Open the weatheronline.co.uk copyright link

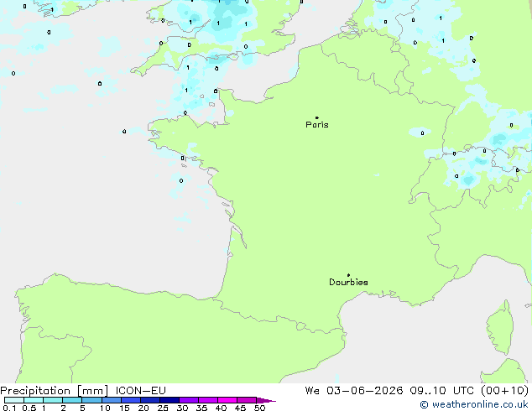474,404
